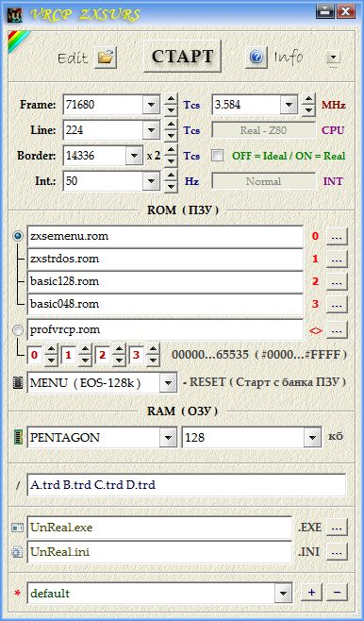Click the RAM chip icon beside PENTAGON
This screenshot has height=621, width=364.
17,438
